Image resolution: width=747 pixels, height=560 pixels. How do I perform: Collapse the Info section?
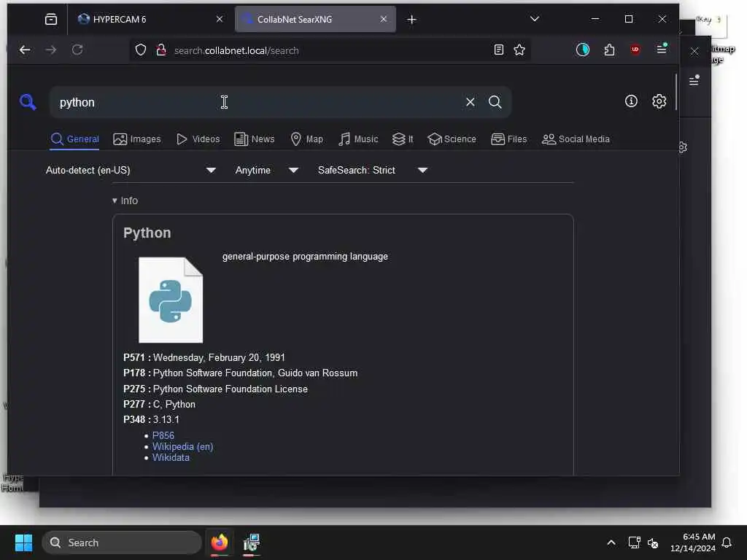pos(125,201)
